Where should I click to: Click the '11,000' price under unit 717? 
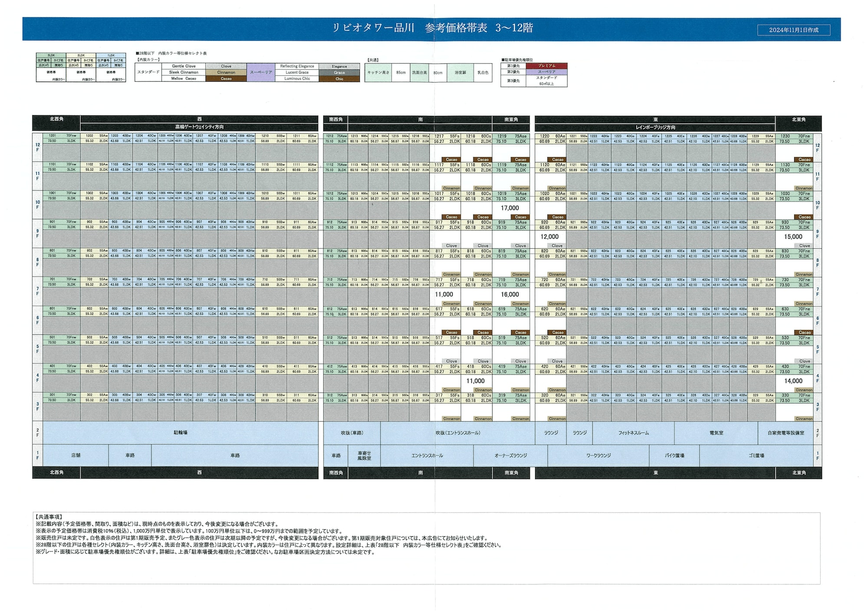click(444, 294)
